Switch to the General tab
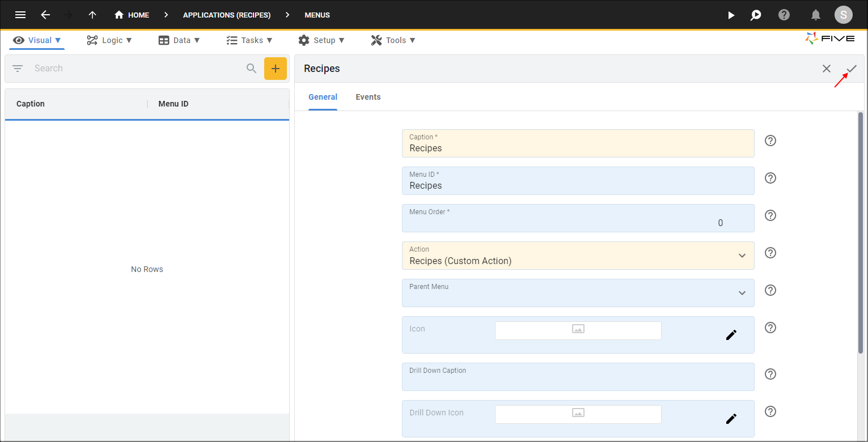The image size is (868, 442). [323, 97]
